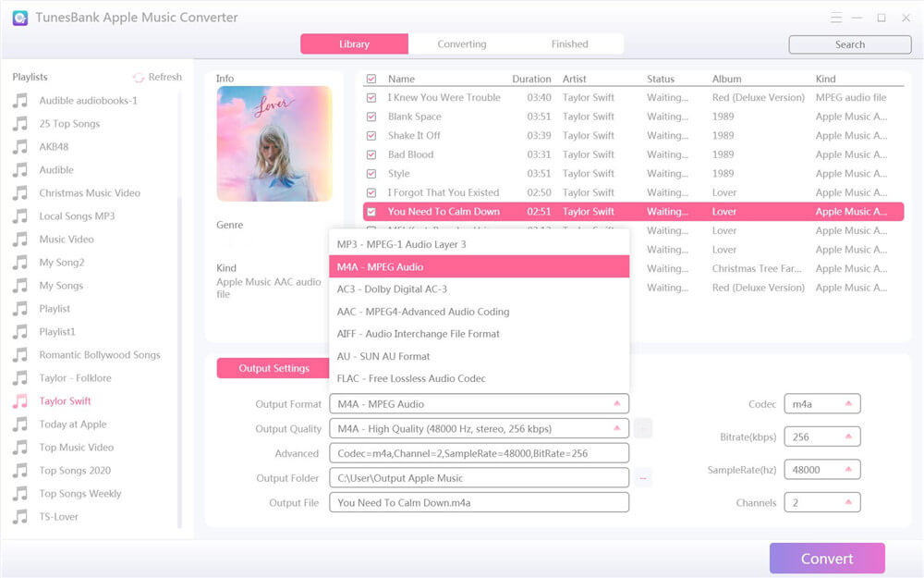Uncheck the Bad Blood checkbox
This screenshot has height=578, width=924.
pos(371,154)
